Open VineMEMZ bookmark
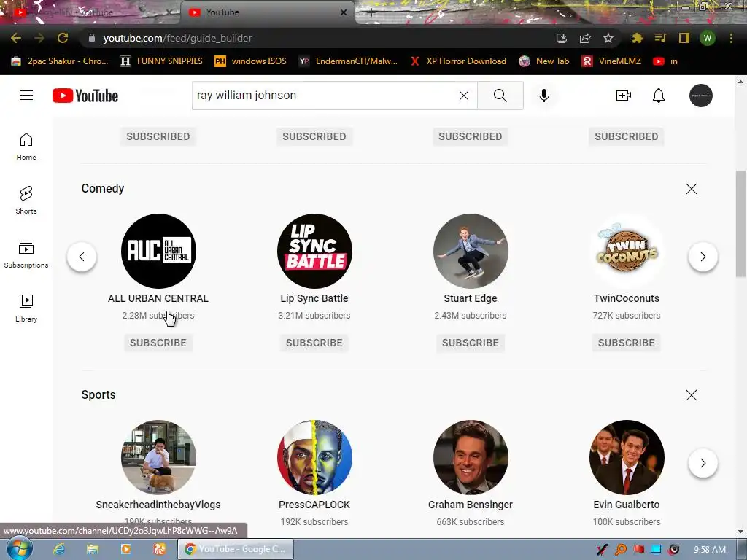Viewport: 747px width, 560px height. coord(612,61)
